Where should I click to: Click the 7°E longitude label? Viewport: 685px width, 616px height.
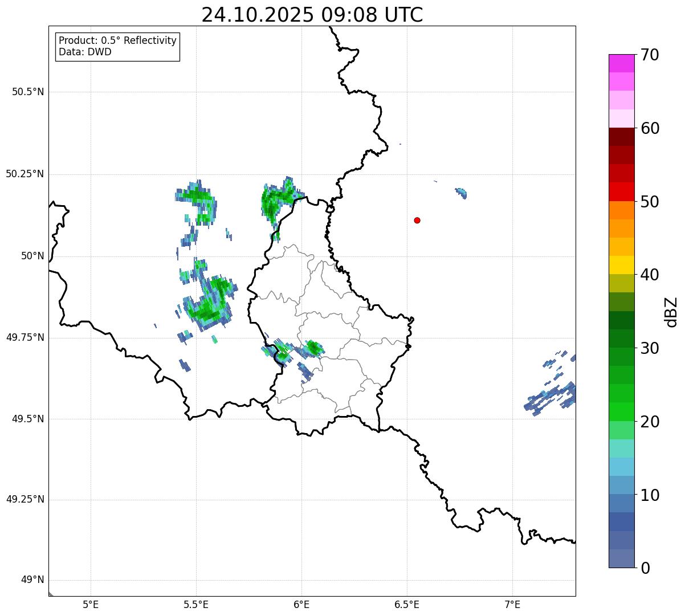point(512,605)
